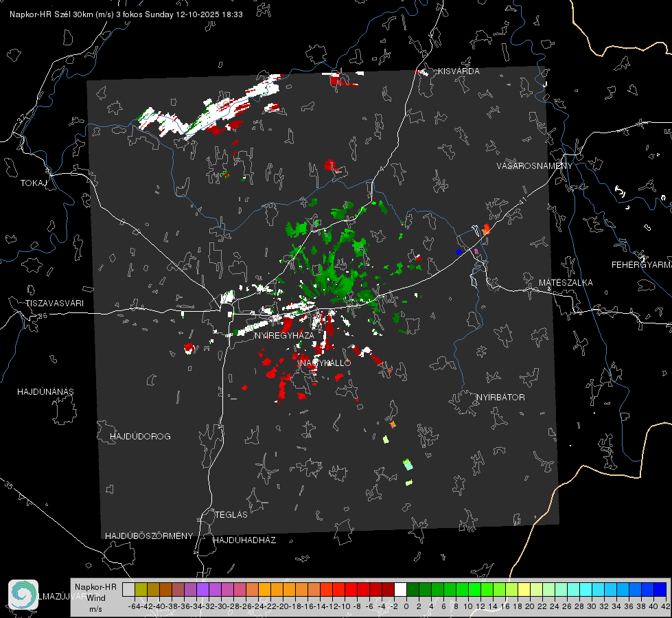Viewport: 672px width, 618px height.
Task: Click the light gray leftmost legend swatch
Action: point(128,589)
